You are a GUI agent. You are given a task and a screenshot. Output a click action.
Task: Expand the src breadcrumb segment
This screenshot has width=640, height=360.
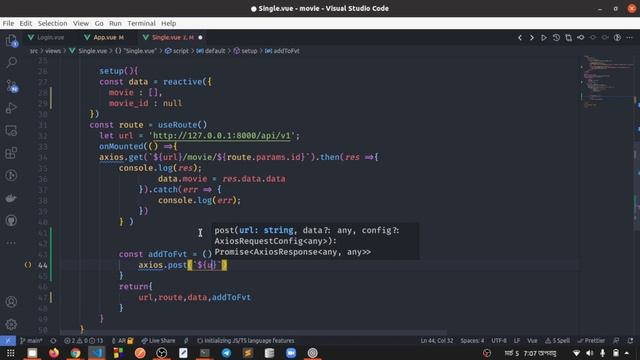(33, 51)
